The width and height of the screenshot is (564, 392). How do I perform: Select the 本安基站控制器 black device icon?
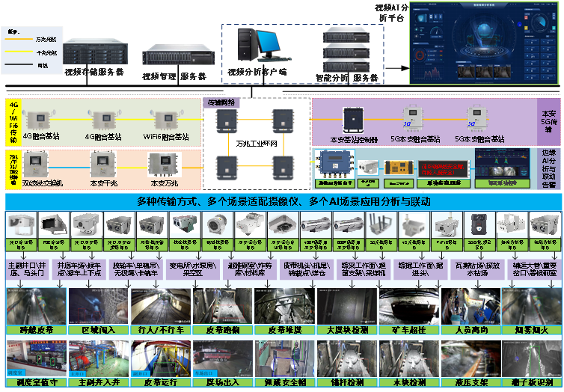coord(352,120)
